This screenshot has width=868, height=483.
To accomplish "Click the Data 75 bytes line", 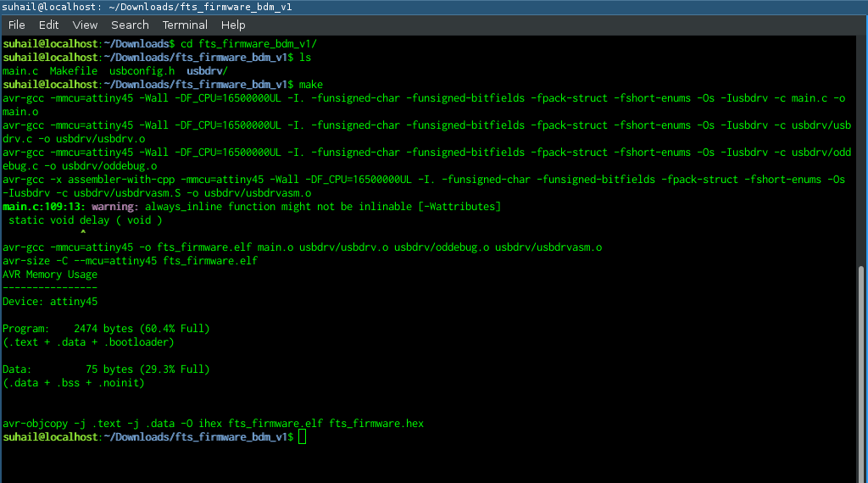I will [106, 369].
